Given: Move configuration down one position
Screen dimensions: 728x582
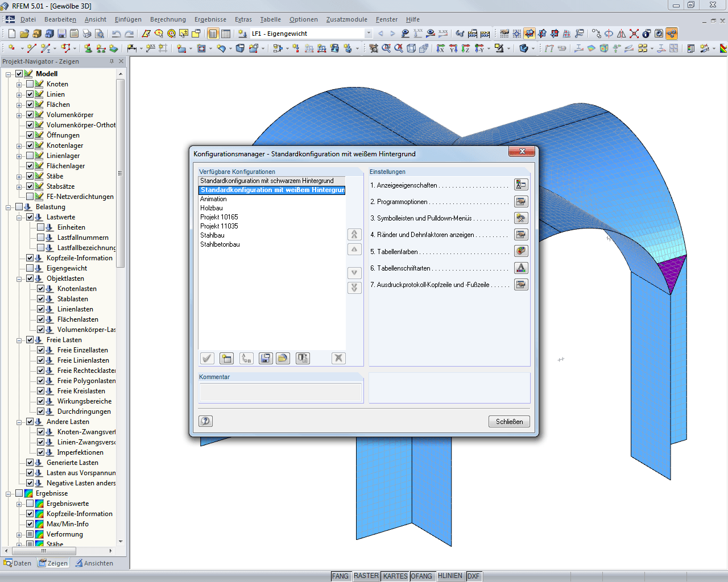Looking at the screenshot, I should (354, 273).
